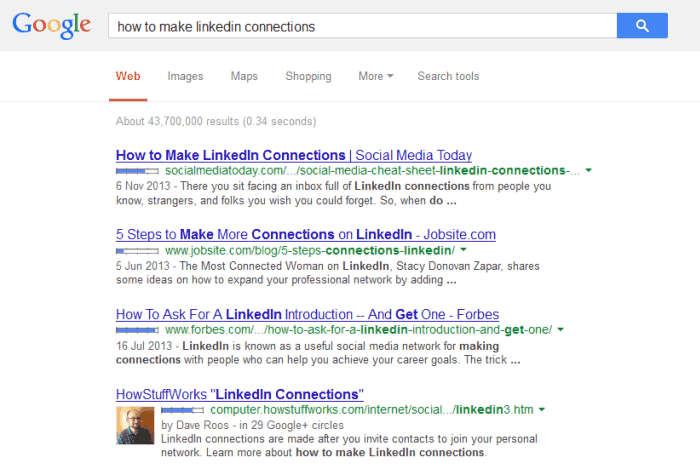Click the 'by Dave Roos - in 29 Google+ circles' text

click(x=252, y=425)
